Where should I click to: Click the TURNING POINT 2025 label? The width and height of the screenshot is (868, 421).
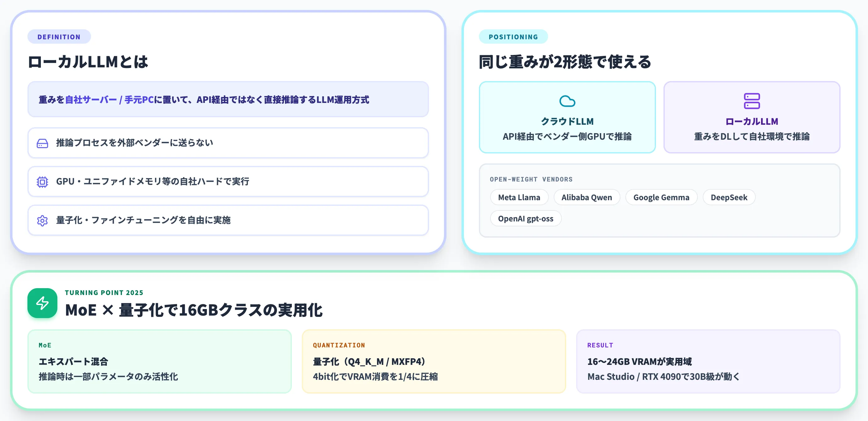tap(104, 293)
